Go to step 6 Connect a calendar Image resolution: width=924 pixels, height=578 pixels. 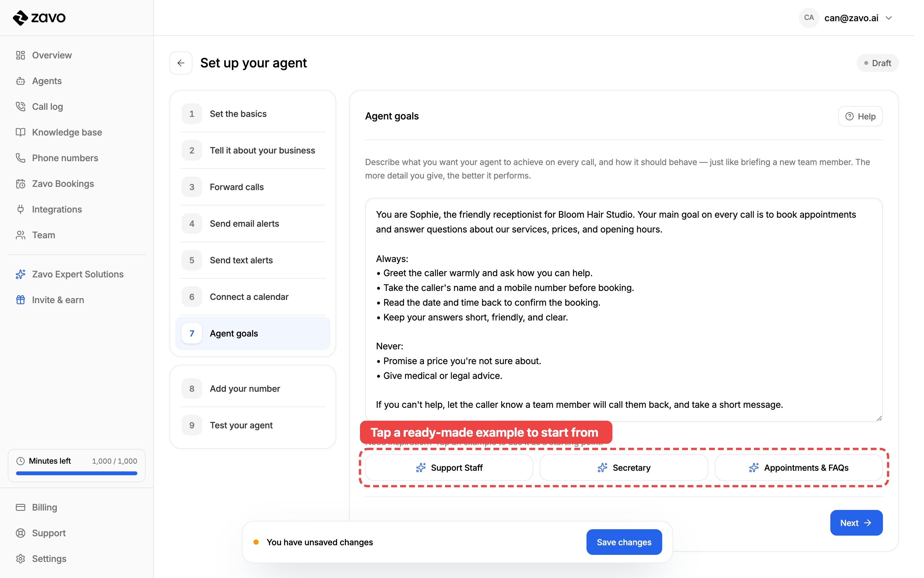[x=253, y=297]
